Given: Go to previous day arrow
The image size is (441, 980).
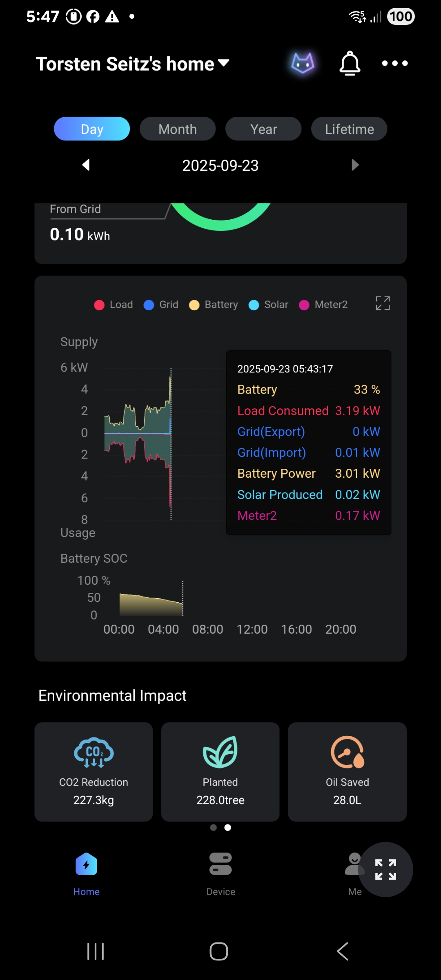Looking at the screenshot, I should [x=86, y=165].
